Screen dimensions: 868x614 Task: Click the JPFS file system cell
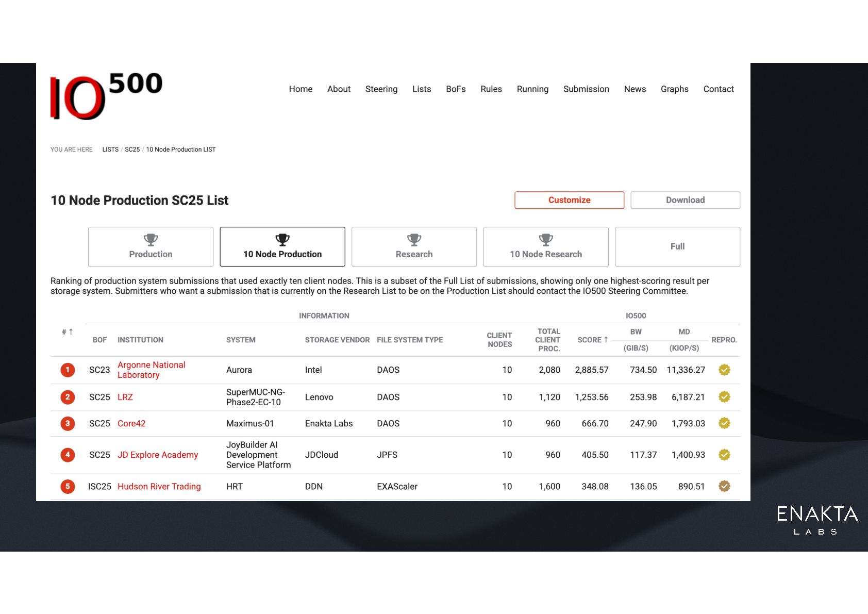(387, 455)
